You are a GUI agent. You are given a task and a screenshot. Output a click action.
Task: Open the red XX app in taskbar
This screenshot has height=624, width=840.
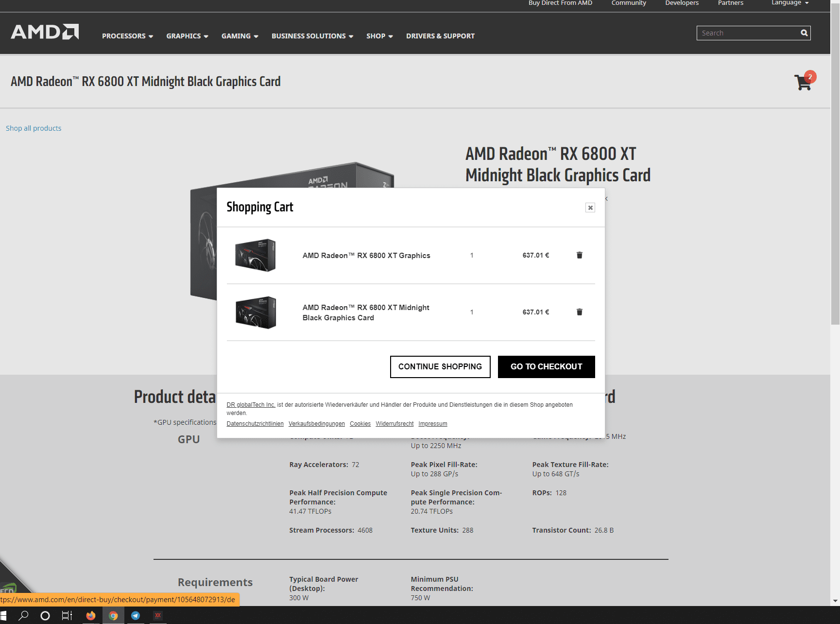[158, 615]
